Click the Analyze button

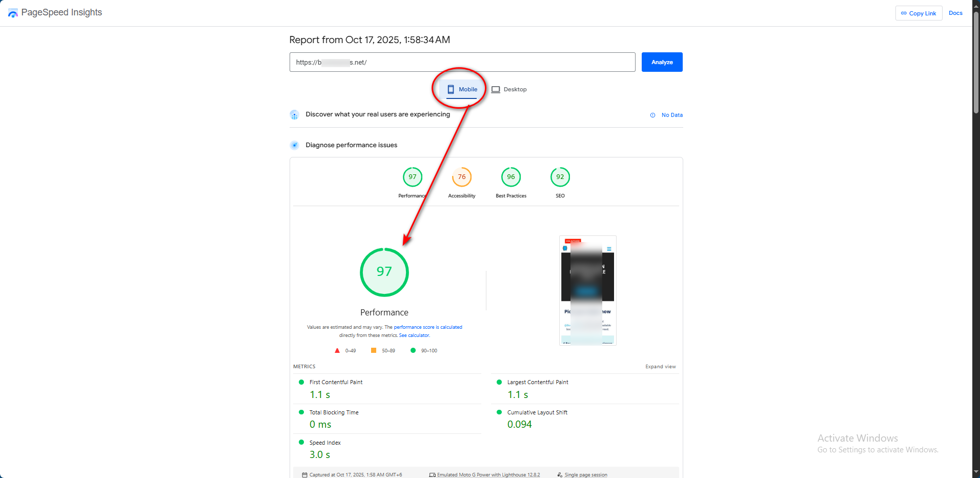(x=662, y=62)
